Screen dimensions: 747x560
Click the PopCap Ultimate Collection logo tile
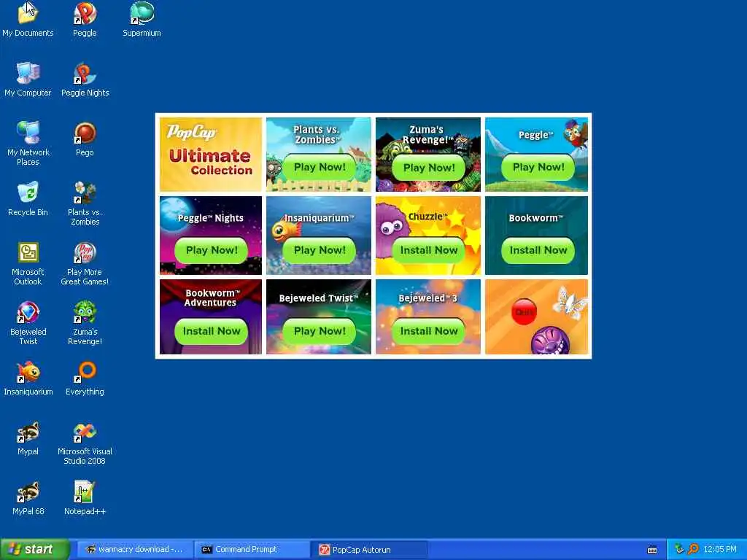click(211, 155)
